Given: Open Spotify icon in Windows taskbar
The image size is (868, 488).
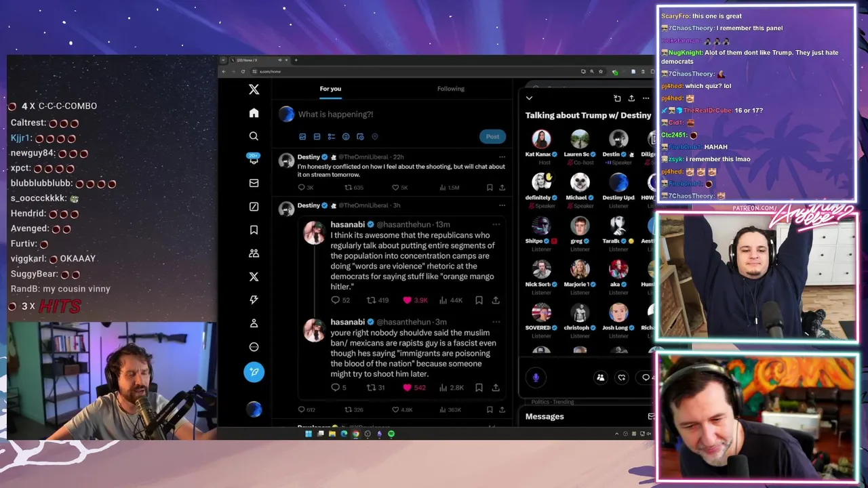Looking at the screenshot, I should tap(391, 434).
